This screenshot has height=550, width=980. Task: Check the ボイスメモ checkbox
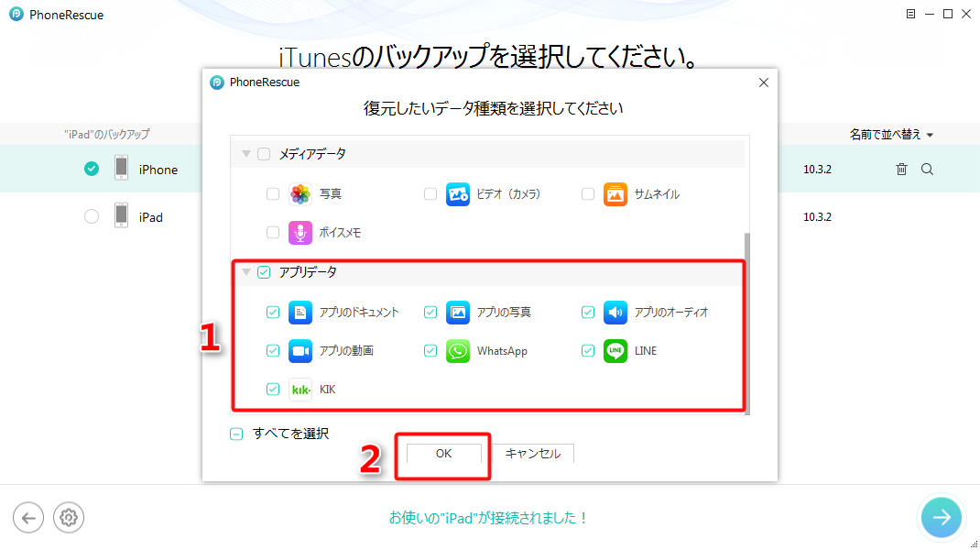pos(273,233)
